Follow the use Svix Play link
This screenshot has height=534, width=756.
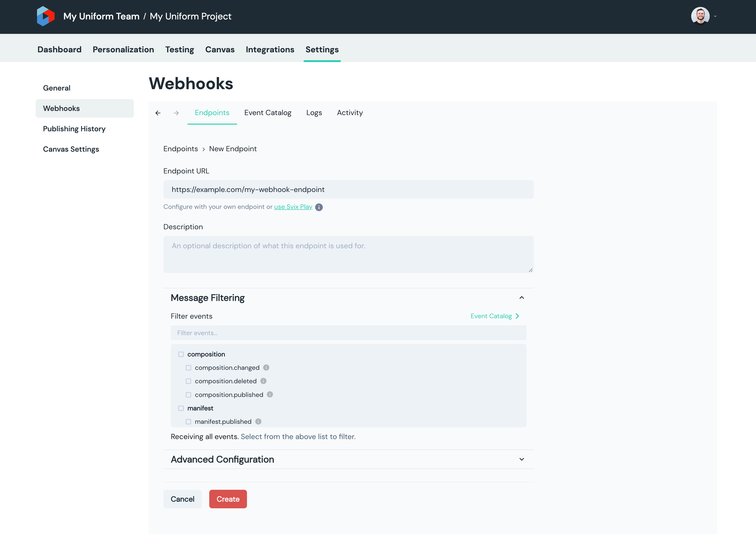click(293, 207)
